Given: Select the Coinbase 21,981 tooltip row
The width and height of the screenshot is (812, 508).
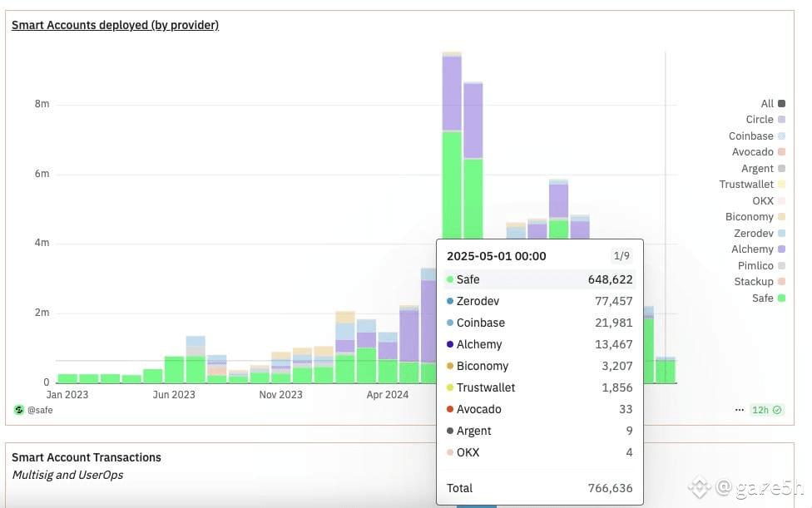Looking at the screenshot, I should 540,323.
